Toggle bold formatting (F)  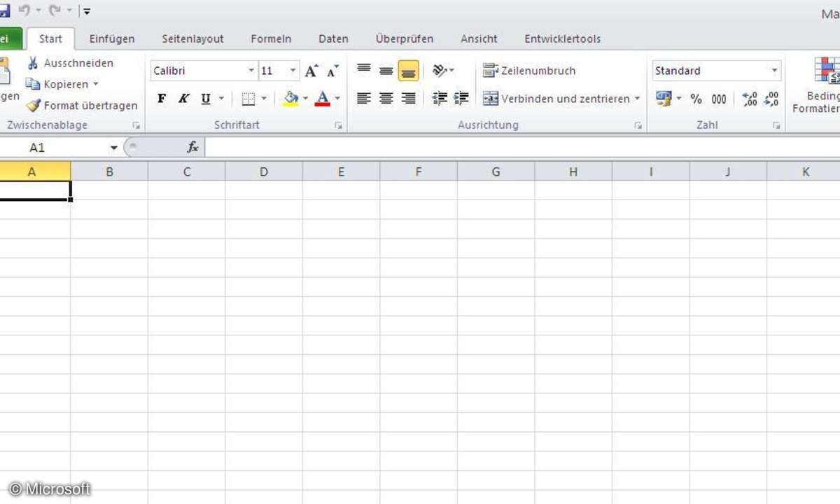[x=162, y=99]
